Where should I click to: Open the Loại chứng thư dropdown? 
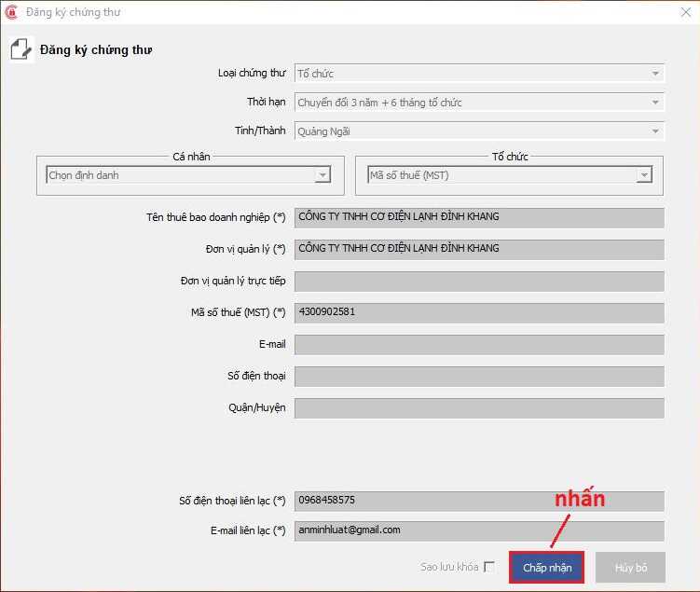coord(479,74)
